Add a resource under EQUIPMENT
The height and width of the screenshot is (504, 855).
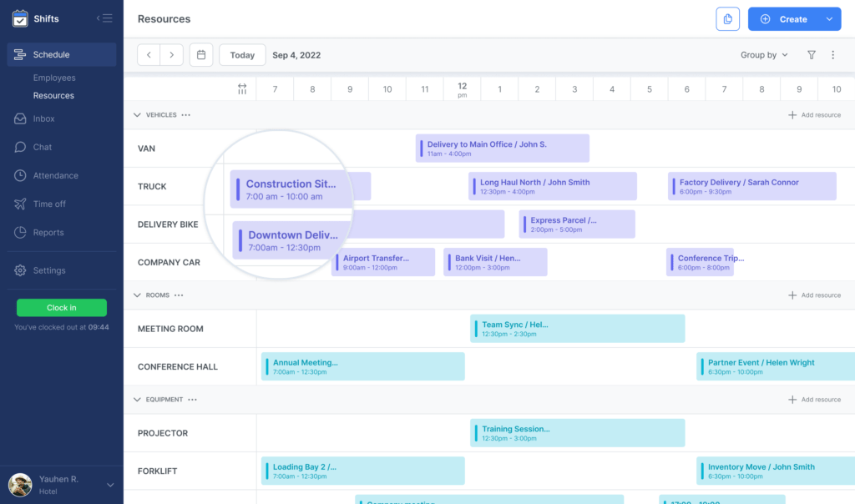tap(814, 399)
